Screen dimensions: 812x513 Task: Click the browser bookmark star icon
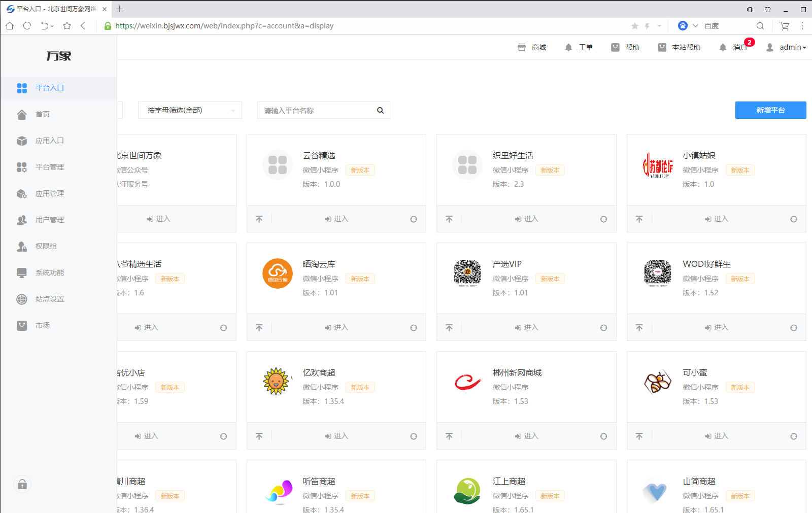[67, 26]
